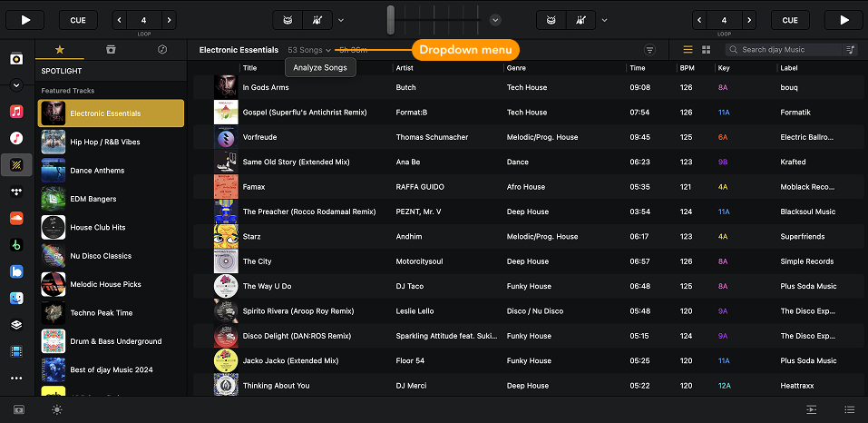Click the brightness sun icon in bottom bar

click(57, 409)
